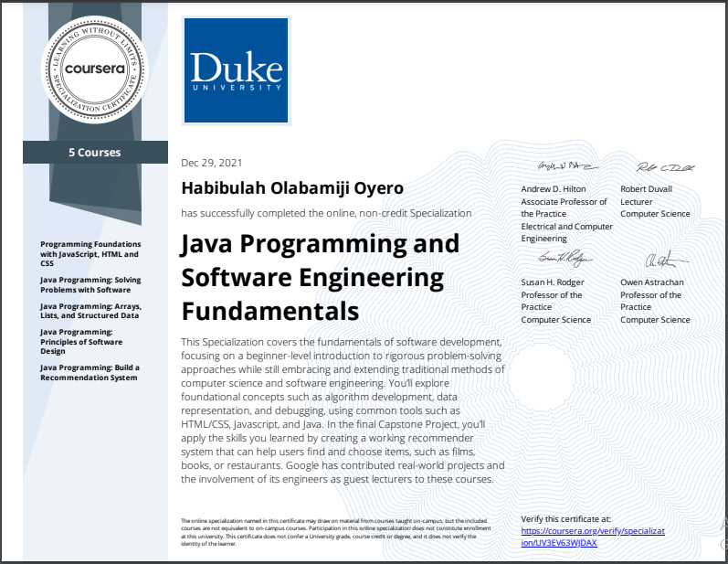Click the Coursera specialization certificate seal
The image size is (728, 564).
pos(95,69)
